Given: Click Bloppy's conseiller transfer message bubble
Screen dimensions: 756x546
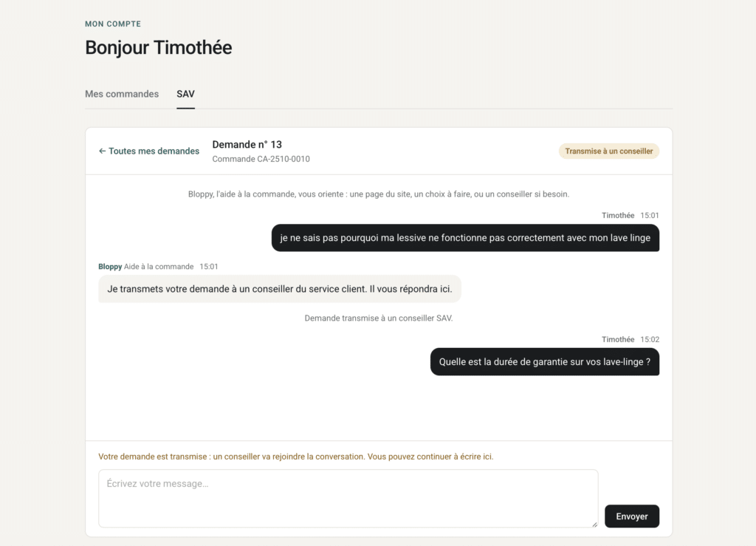Looking at the screenshot, I should point(280,289).
